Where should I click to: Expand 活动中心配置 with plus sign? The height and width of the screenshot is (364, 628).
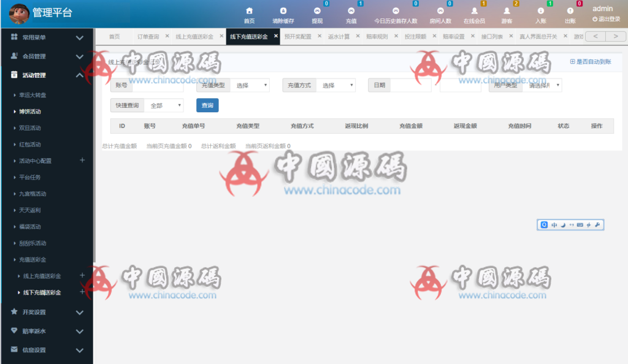pyautogui.click(x=82, y=160)
